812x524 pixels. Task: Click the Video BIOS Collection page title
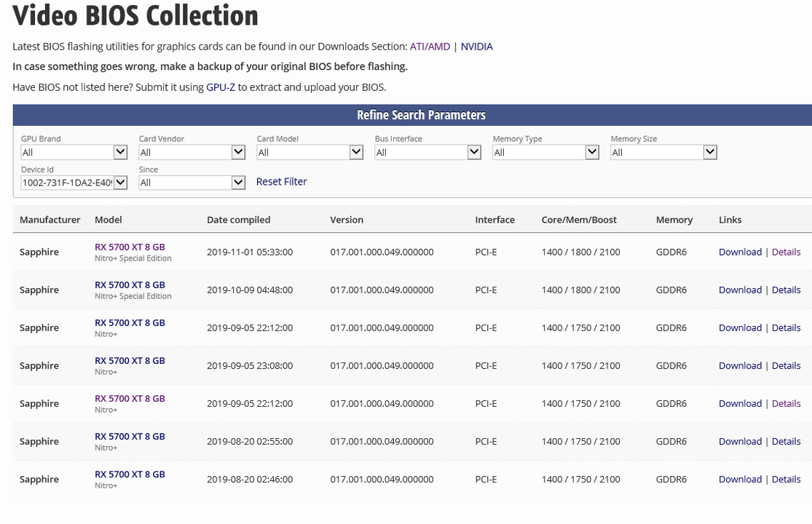135,15
